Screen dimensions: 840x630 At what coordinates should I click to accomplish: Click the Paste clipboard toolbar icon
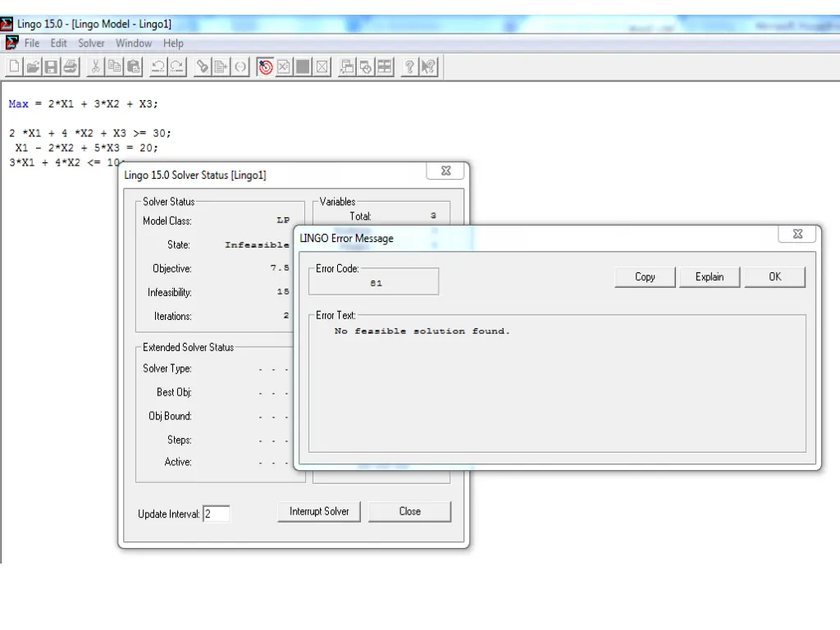click(x=133, y=67)
